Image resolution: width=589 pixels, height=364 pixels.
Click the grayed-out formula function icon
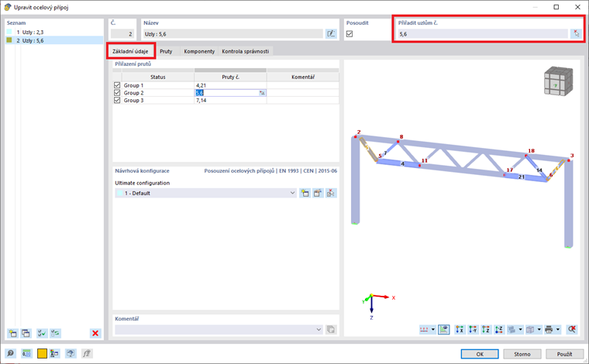point(87,353)
